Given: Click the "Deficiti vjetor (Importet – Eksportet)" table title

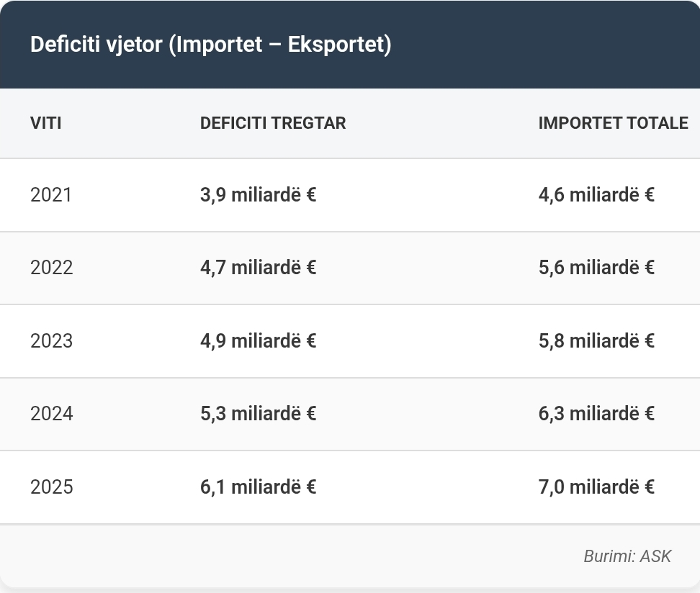Looking at the screenshot, I should 210,45.
